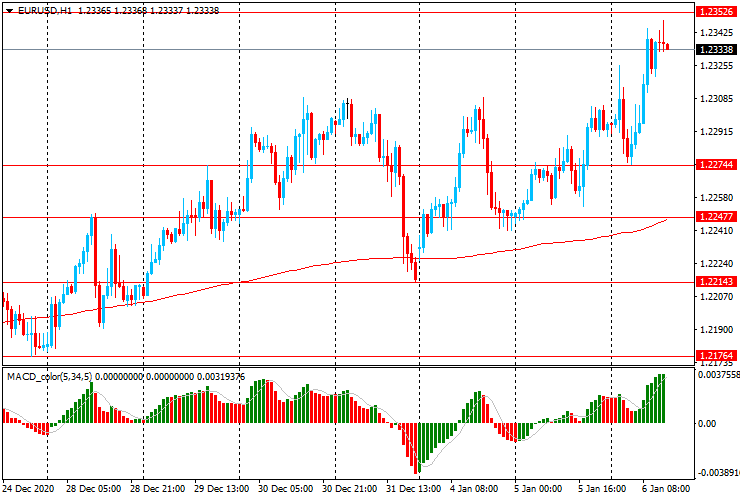This screenshot has width=740, height=500.
Task: Select the MACD zero level label 0.00
Action: pos(706,424)
